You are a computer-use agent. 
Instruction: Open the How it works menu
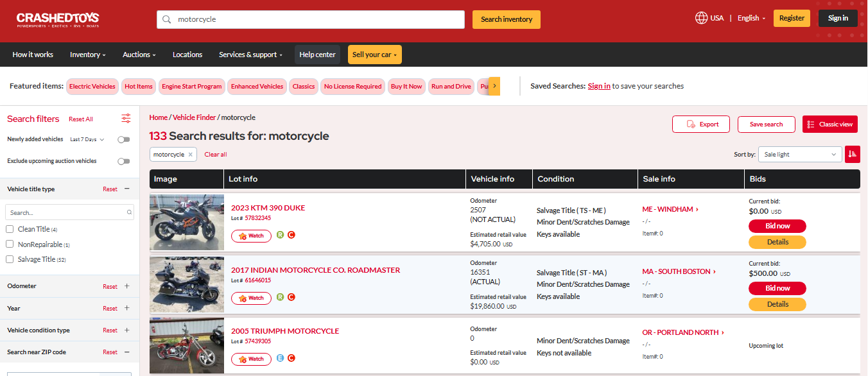pos(33,55)
